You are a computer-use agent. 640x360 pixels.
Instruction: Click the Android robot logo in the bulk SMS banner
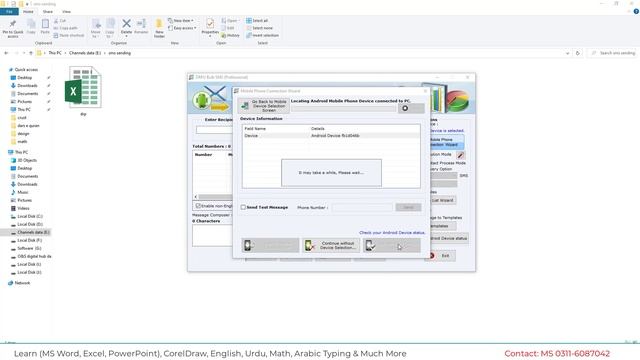click(202, 100)
